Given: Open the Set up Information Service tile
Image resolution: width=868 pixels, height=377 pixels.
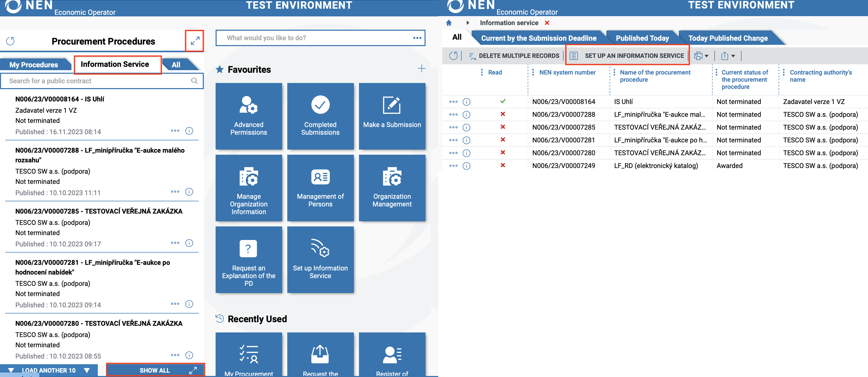Looking at the screenshot, I should click(x=320, y=259).
